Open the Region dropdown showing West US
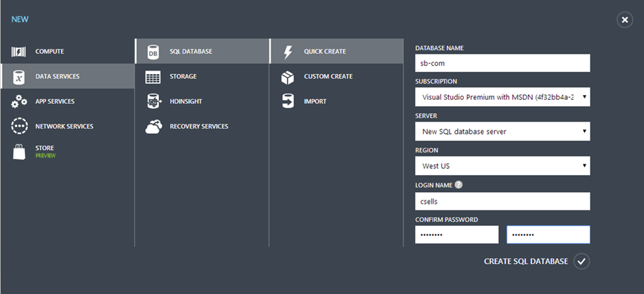Image resolution: width=644 pixels, height=294 pixels. click(x=503, y=166)
